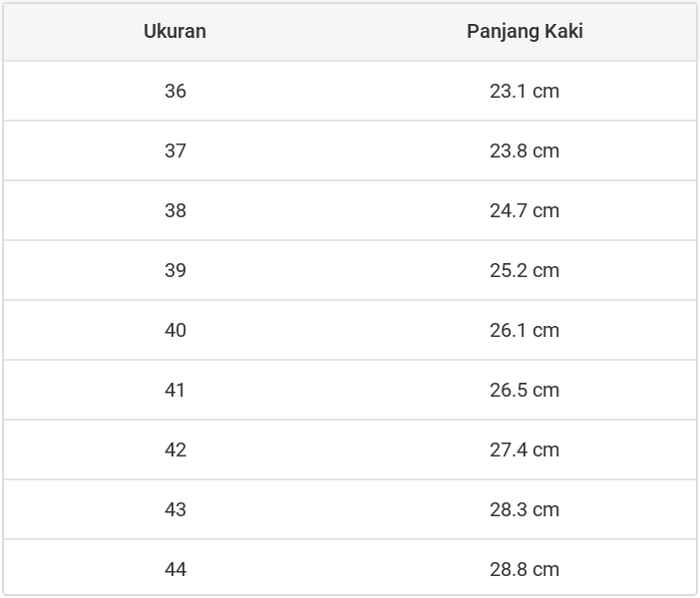This screenshot has width=700, height=598.
Task: Select the size 42 cell
Action: pos(175,449)
